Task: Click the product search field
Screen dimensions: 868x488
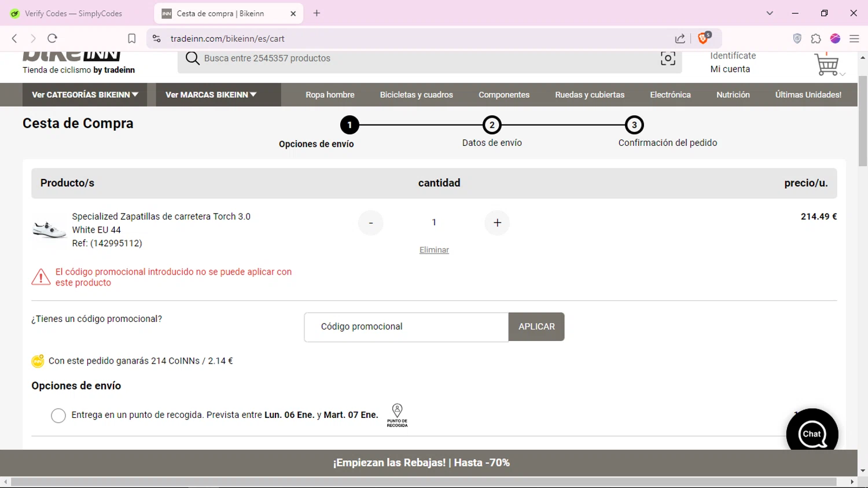Action: pos(428,58)
